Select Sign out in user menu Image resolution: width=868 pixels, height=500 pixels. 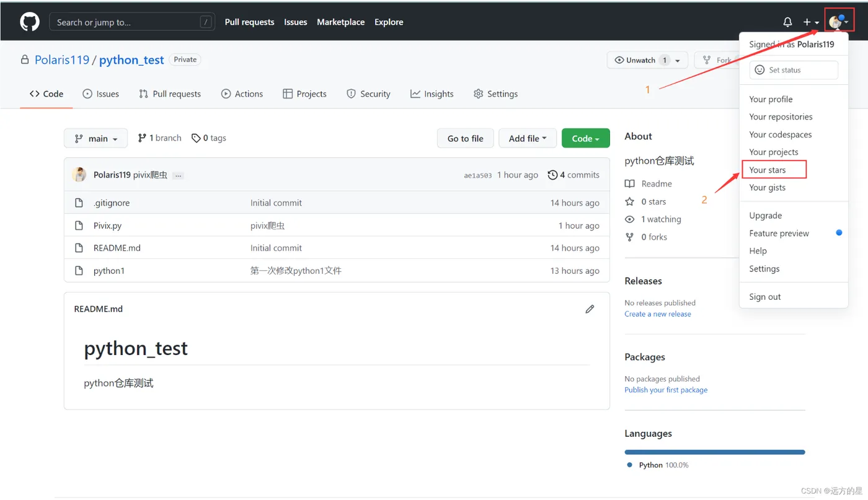tap(794, 297)
